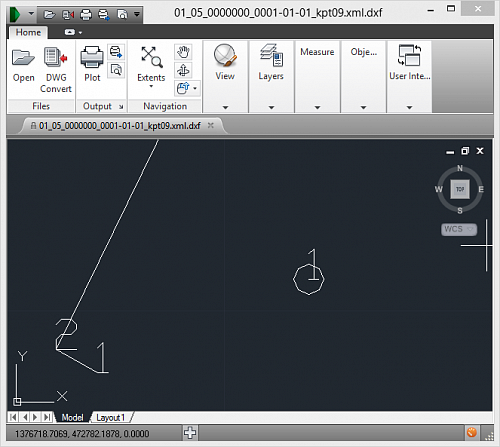
Task: Expand the Layers panel dropdown
Action: (x=271, y=108)
